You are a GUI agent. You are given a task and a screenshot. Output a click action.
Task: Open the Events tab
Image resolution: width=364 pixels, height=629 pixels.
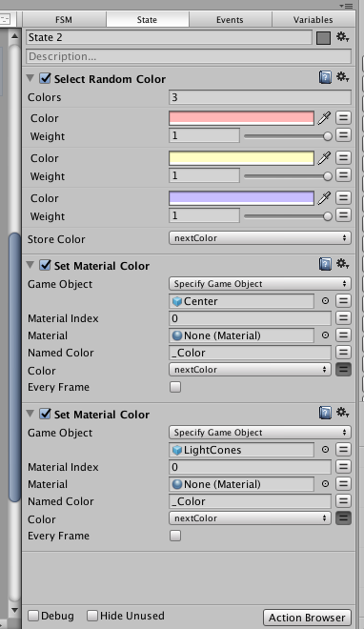pos(230,19)
